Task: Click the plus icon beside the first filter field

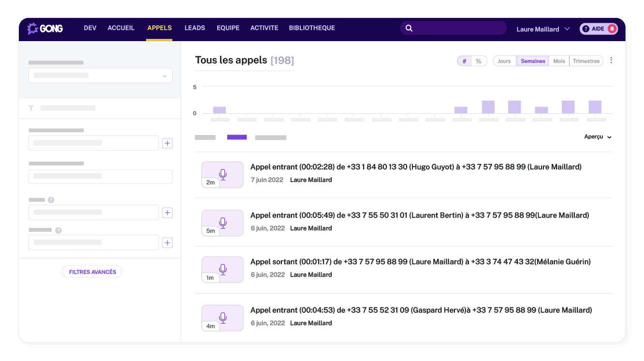Action: click(167, 143)
